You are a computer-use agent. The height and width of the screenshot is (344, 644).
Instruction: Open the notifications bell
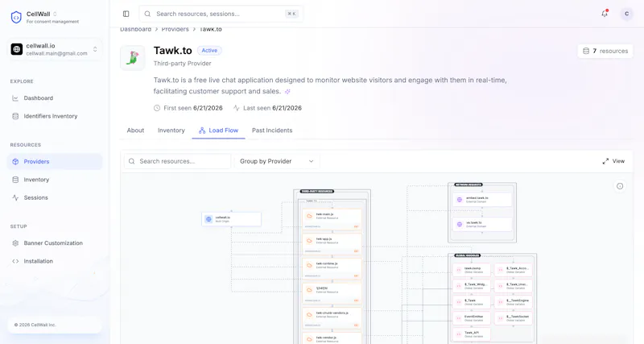point(605,14)
